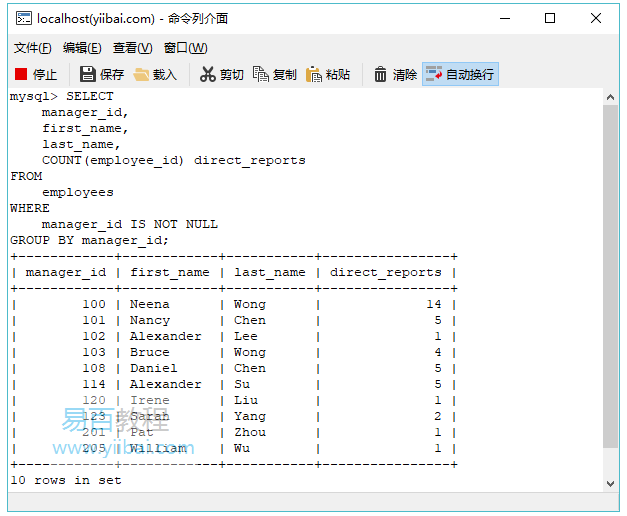The height and width of the screenshot is (516, 627).
Task: Close the localhost command line window
Action: (x=596, y=18)
